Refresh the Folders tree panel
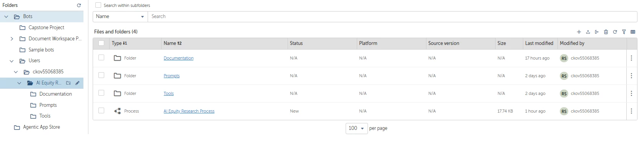 [x=79, y=5]
